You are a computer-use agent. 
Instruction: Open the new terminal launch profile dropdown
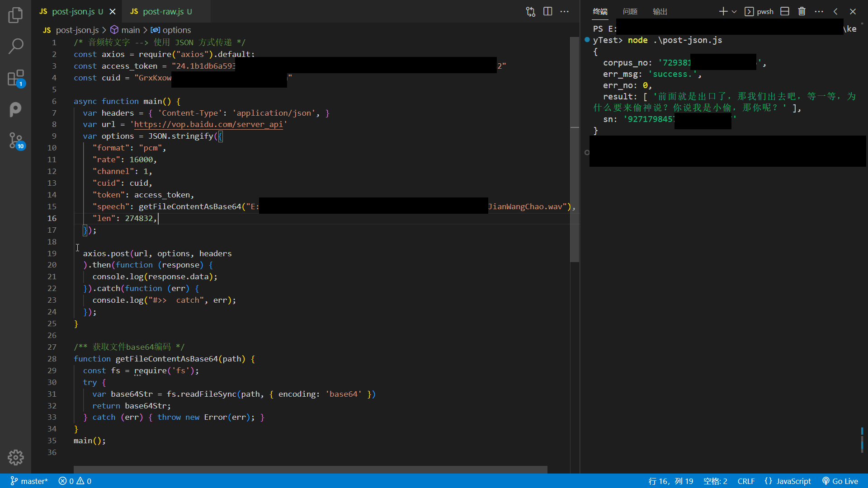[x=734, y=11]
